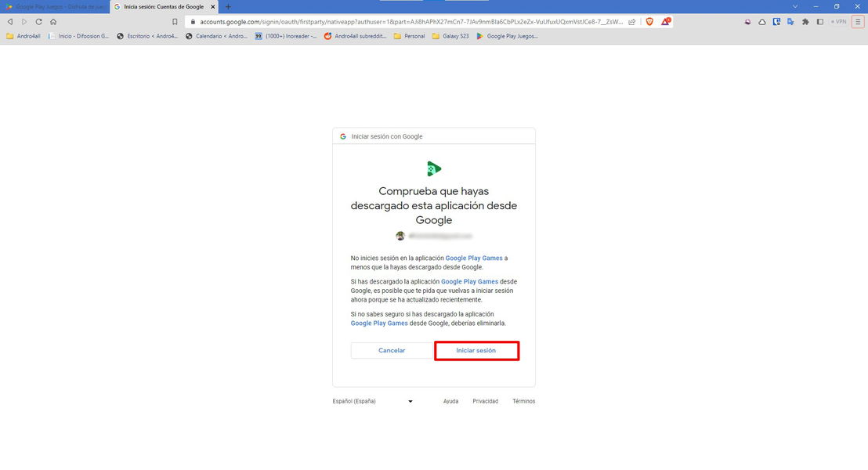Open the Google Play Juegos bookmark
868x470 pixels.
tap(507, 36)
